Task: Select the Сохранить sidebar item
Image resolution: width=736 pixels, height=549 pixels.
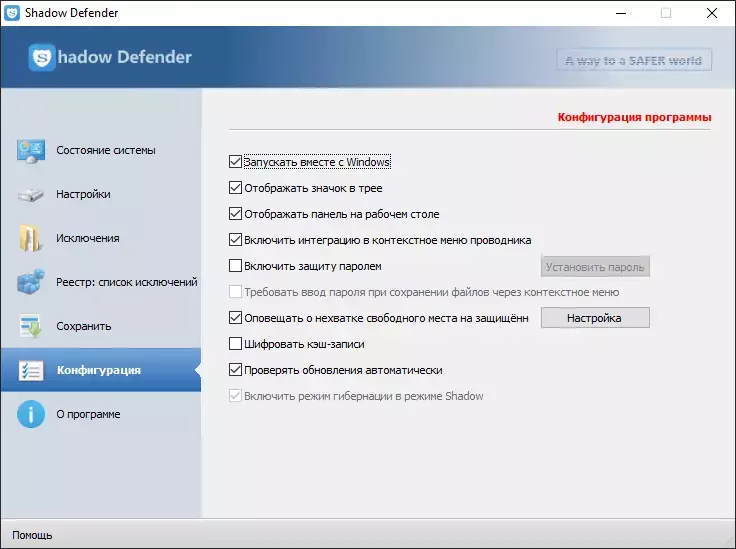Action: tap(100, 326)
